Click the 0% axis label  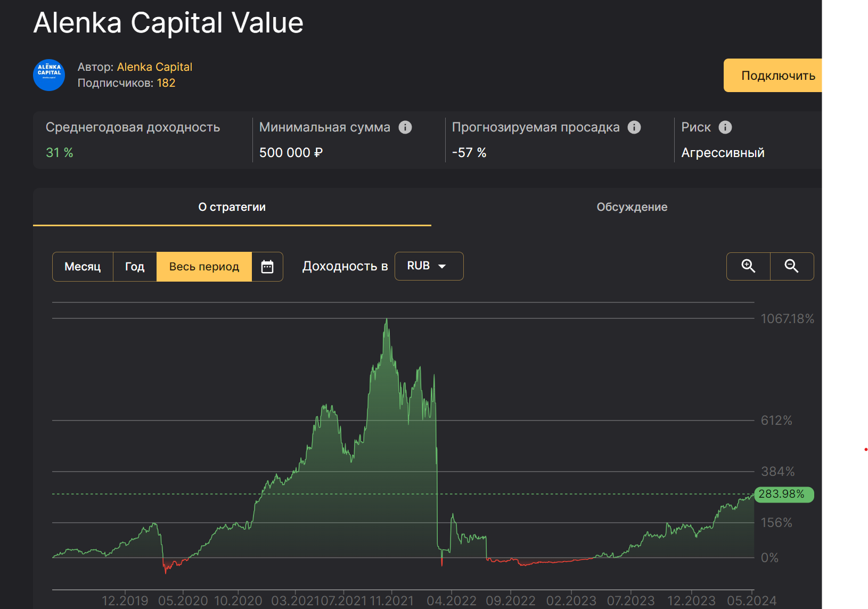[769, 558]
